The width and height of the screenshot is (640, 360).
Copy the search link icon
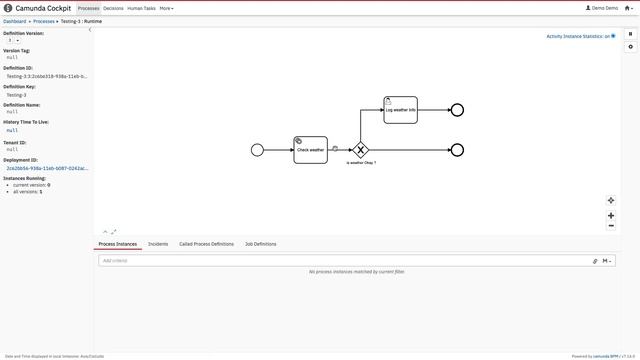coord(595,261)
